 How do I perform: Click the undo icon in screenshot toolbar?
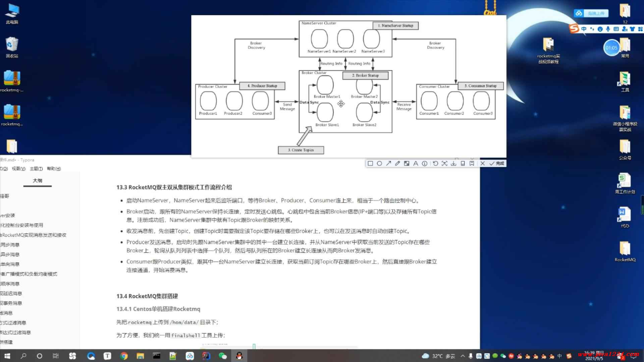click(x=435, y=164)
